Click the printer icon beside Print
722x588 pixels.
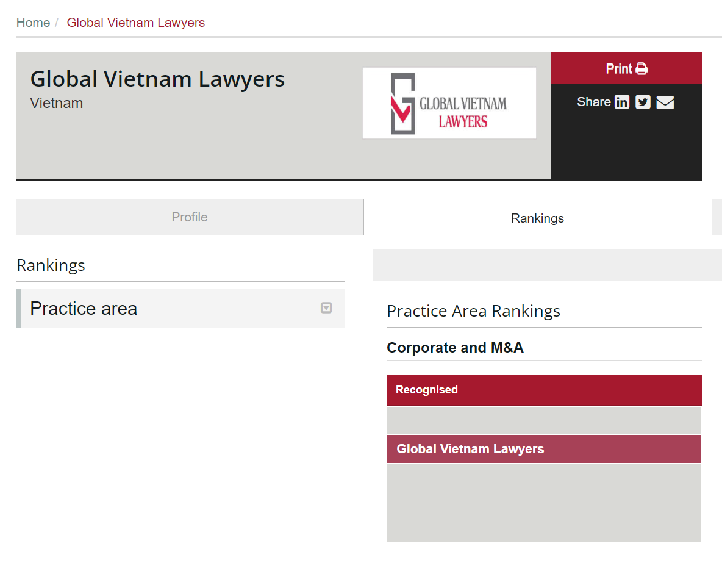[x=642, y=69]
